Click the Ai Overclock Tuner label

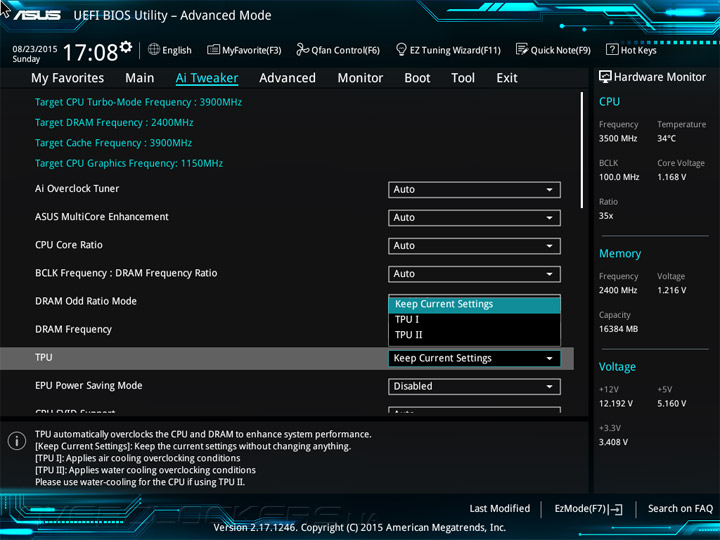[x=77, y=189]
